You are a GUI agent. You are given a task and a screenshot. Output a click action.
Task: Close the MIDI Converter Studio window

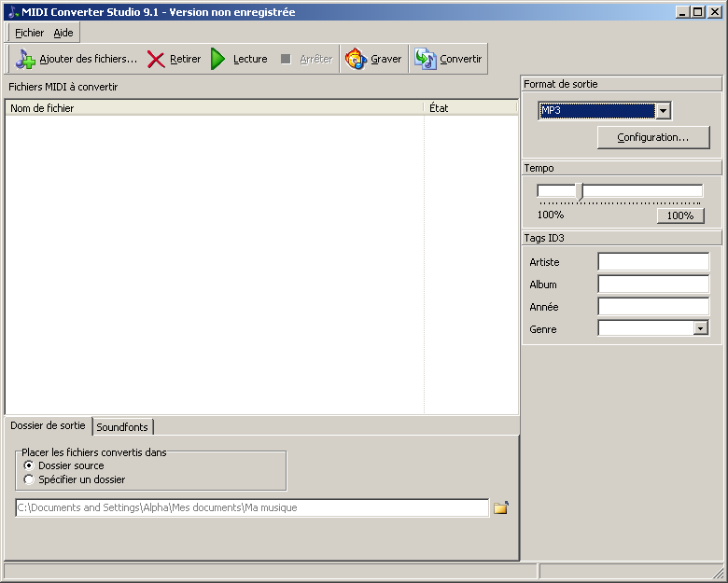715,12
